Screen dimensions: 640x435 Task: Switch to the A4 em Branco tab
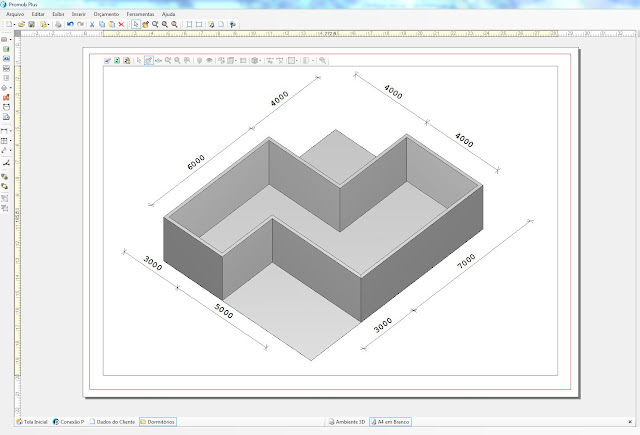coord(390,422)
